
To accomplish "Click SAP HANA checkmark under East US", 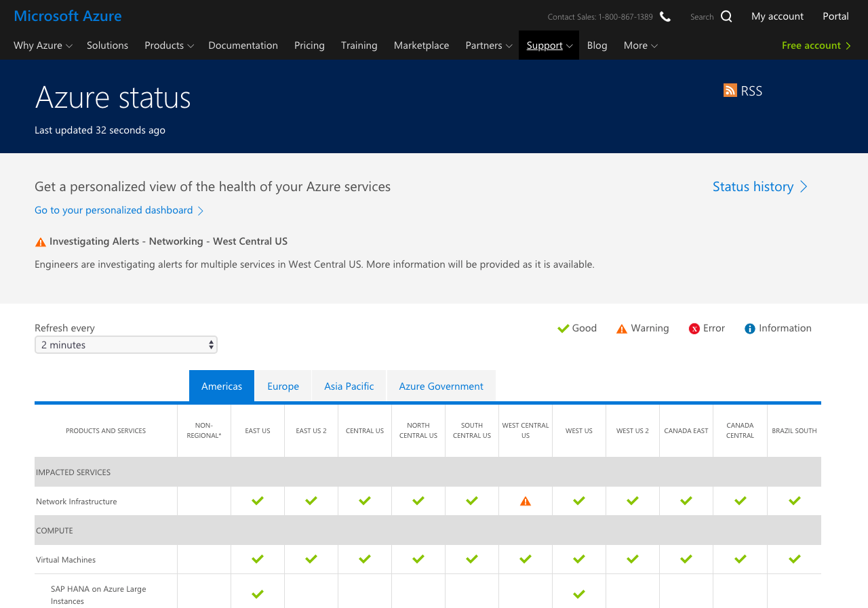I will click(258, 594).
